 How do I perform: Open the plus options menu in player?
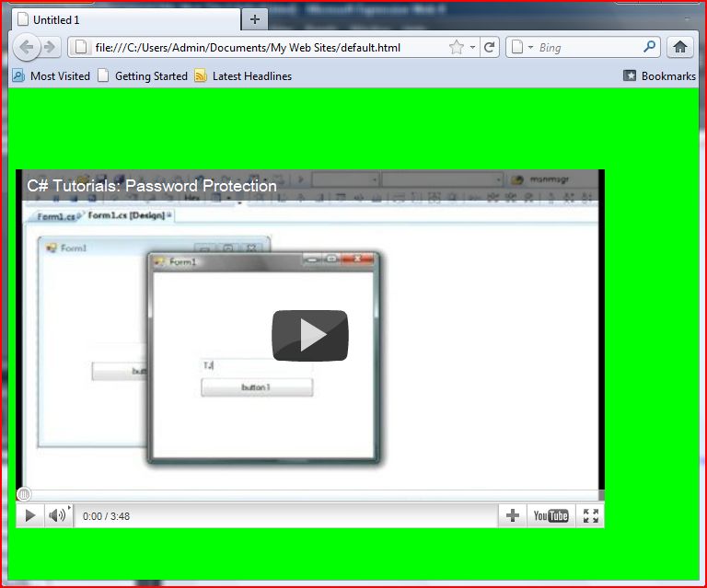(x=512, y=515)
